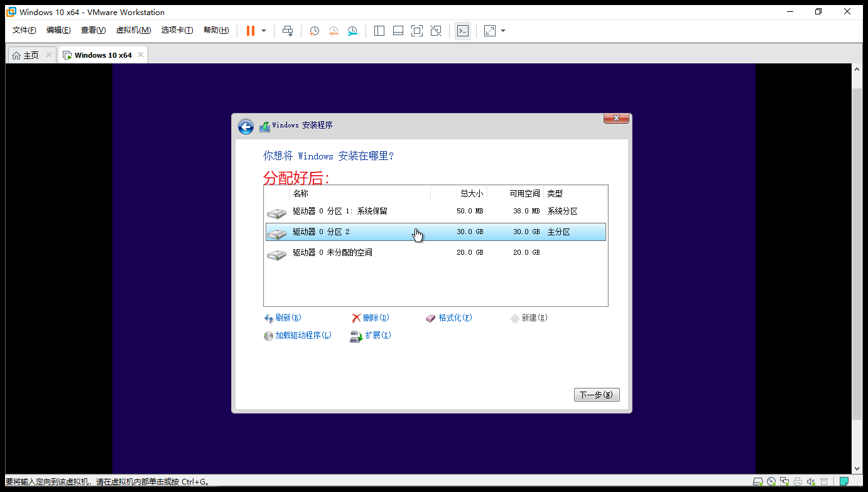Click the drive icon for 未分配的空间

[276, 255]
